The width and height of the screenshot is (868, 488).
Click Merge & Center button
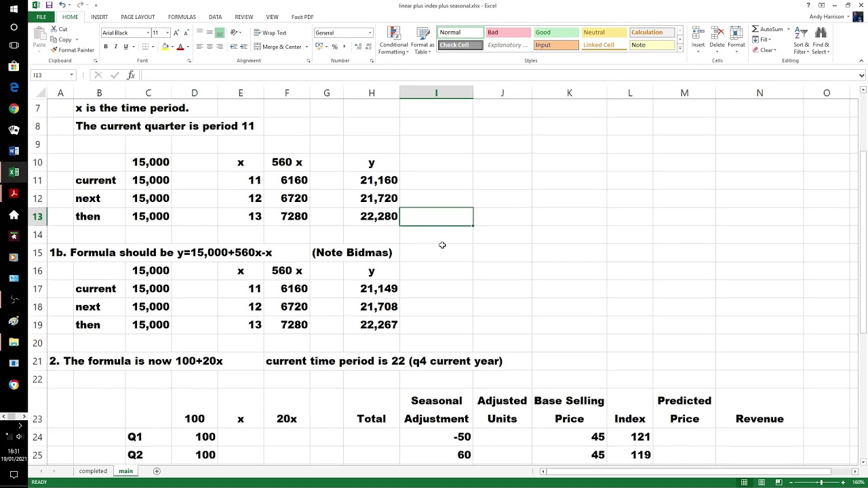tap(277, 47)
